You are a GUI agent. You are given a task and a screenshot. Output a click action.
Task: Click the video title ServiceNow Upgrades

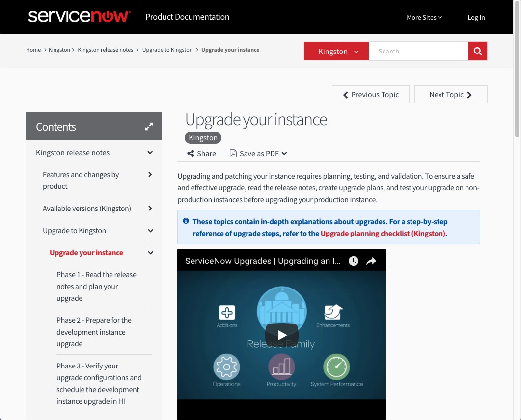pyautogui.click(x=263, y=261)
